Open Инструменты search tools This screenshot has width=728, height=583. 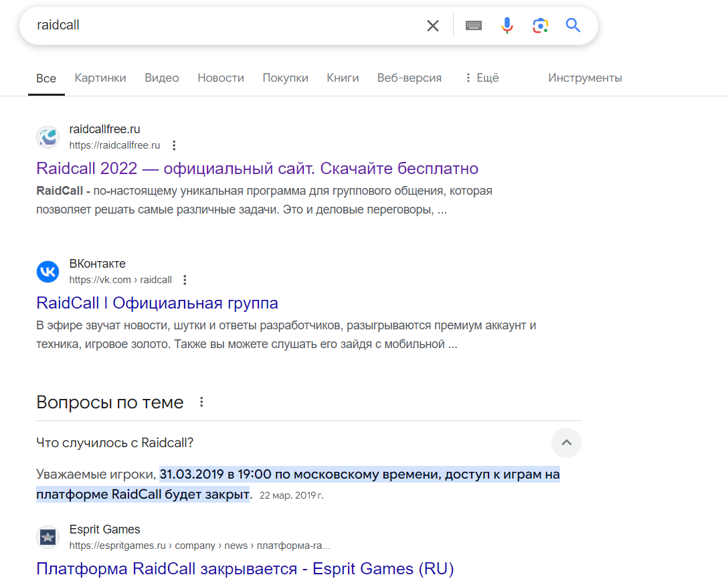[585, 78]
